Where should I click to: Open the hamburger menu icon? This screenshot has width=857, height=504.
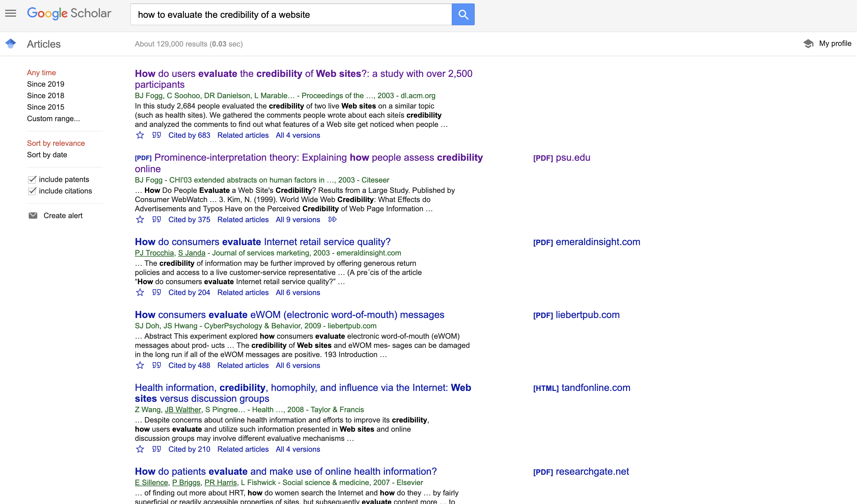(x=11, y=13)
